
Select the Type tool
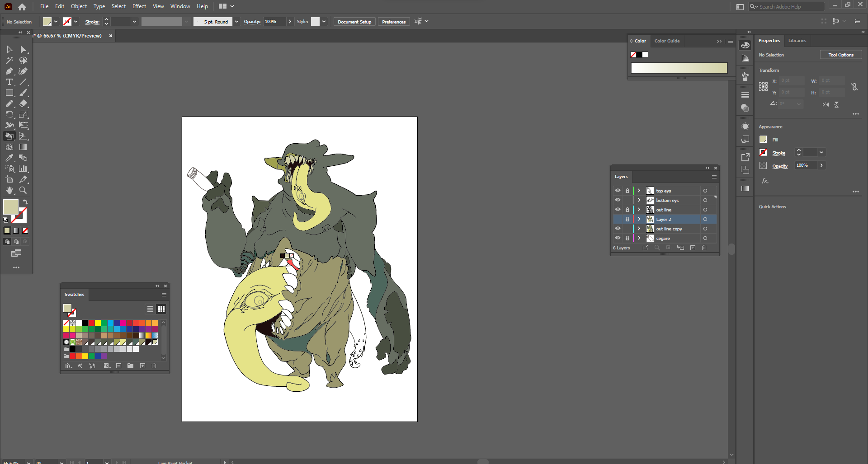point(9,82)
